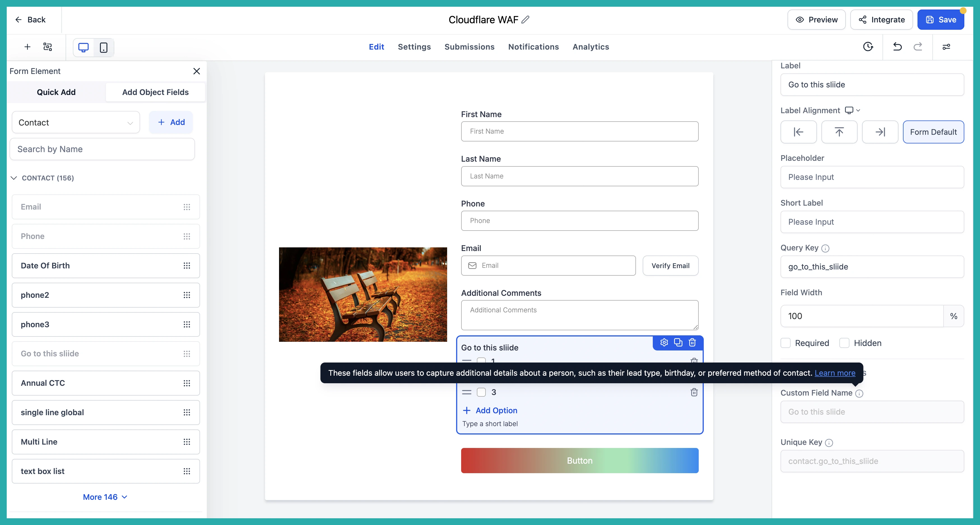
Task: Select the single line global field
Action: pyautogui.click(x=105, y=412)
